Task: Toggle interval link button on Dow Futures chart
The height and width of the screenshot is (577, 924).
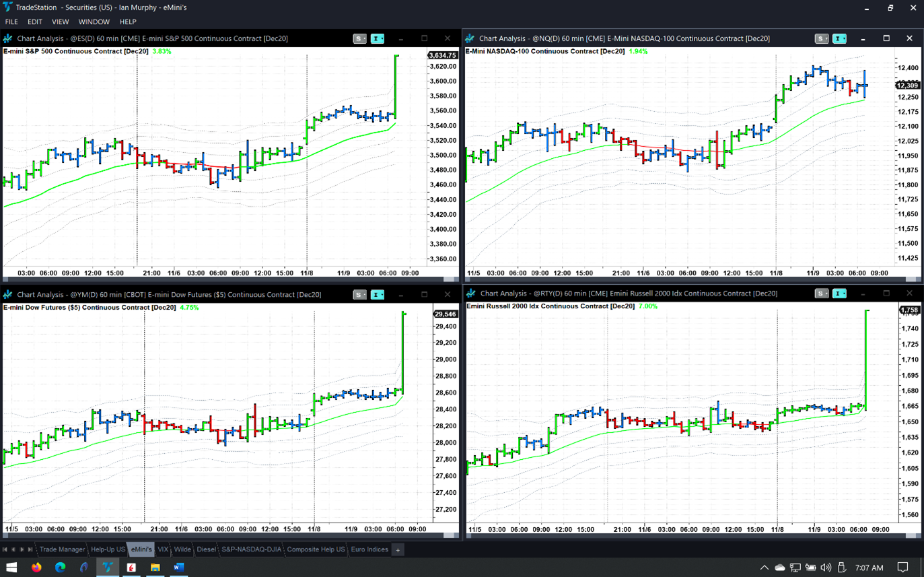Action: pos(376,295)
